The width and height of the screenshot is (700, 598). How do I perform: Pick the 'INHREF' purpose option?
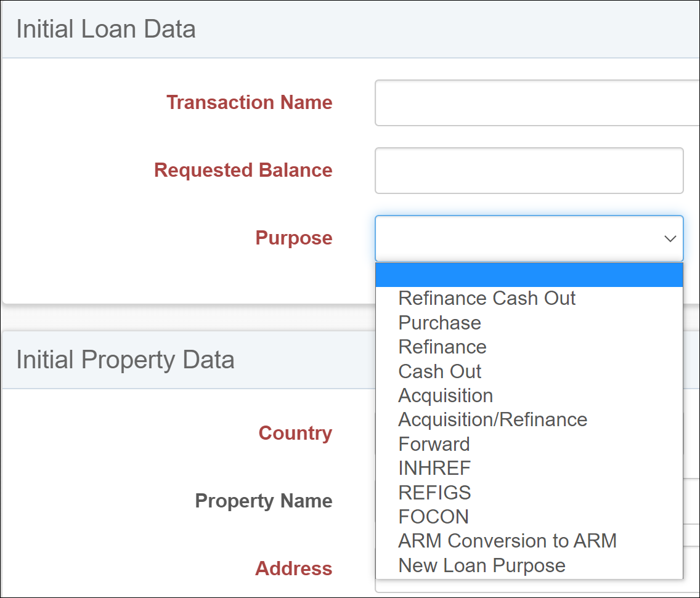coord(434,468)
